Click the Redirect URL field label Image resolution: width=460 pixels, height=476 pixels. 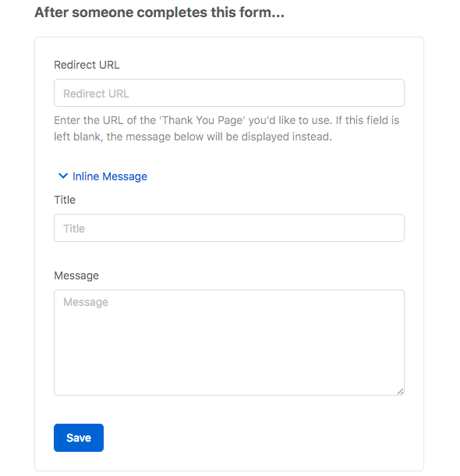click(87, 65)
